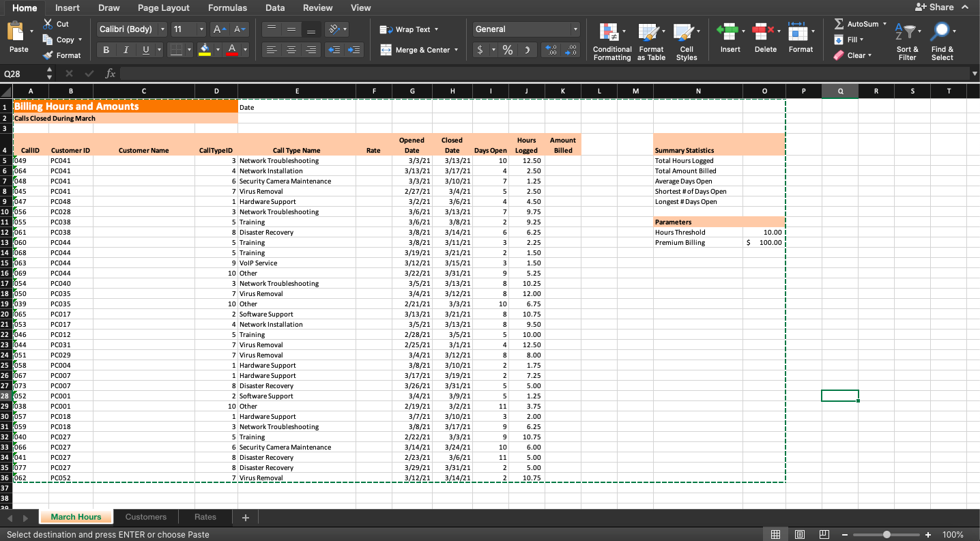980x541 pixels.
Task: Toggle italic formatting
Action: [x=126, y=50]
